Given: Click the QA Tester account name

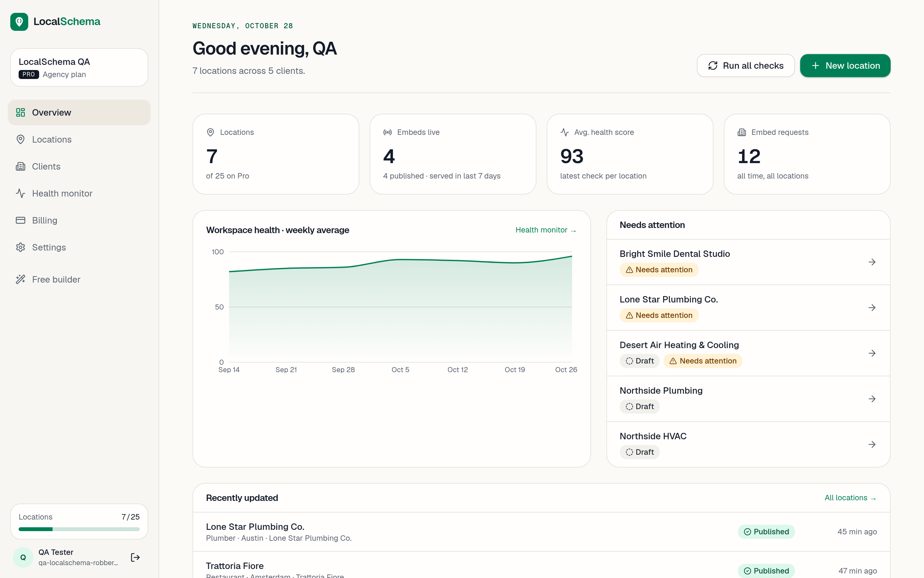Looking at the screenshot, I should (56, 552).
